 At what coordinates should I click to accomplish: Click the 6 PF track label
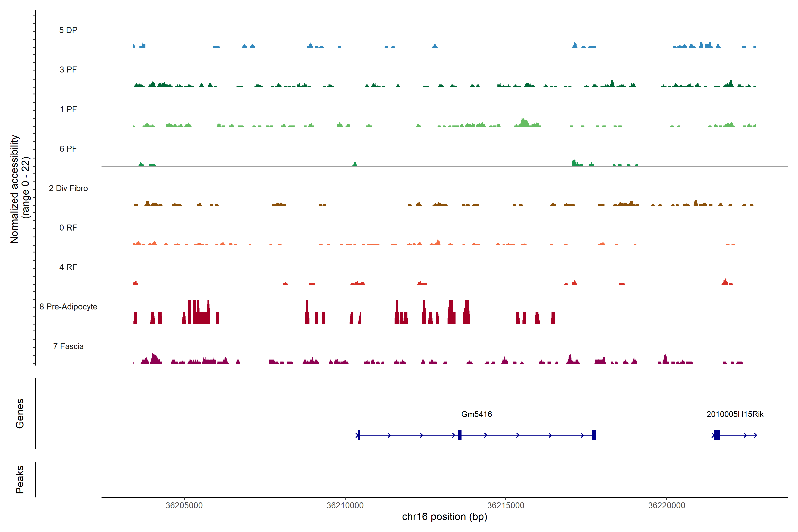click(x=68, y=149)
